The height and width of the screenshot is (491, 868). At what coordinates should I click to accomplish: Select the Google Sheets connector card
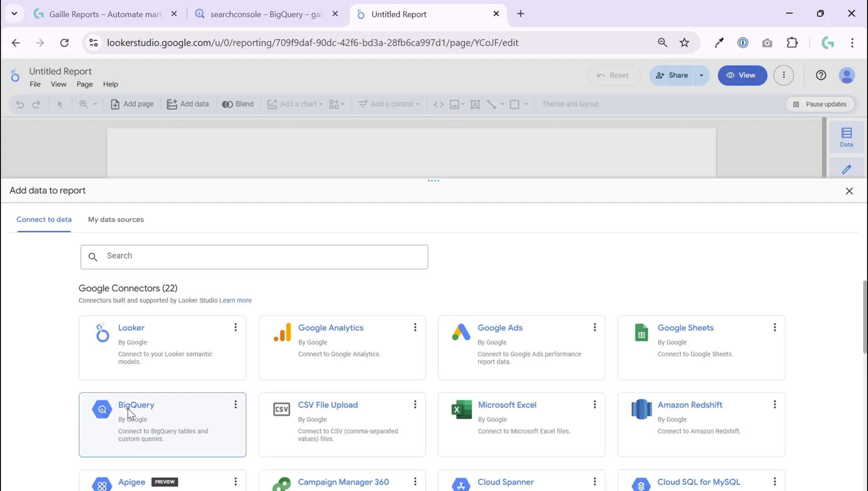tap(701, 348)
